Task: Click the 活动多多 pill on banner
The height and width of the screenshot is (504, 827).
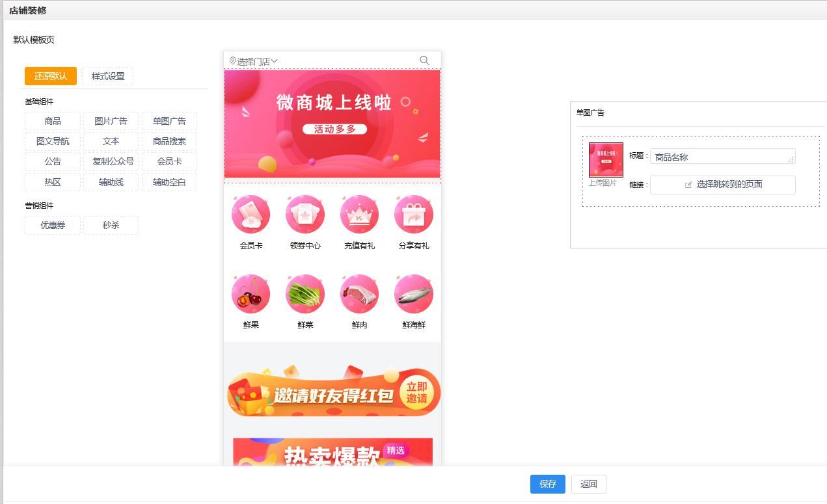Action: tap(335, 129)
